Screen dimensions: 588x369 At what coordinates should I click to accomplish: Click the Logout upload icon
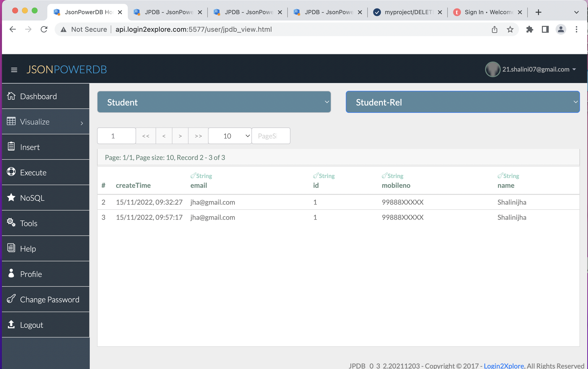(11, 325)
